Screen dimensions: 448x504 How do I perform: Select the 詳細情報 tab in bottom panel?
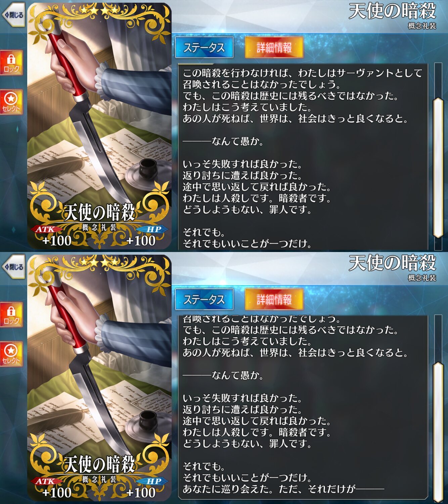click(x=274, y=299)
